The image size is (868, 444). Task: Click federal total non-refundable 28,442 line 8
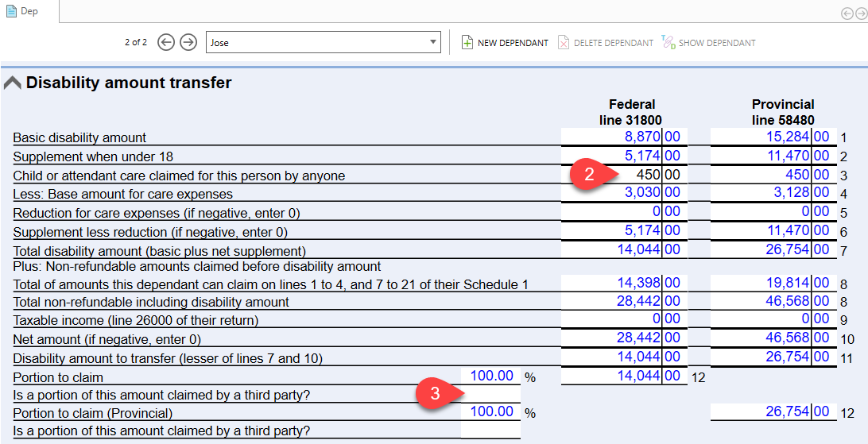point(624,301)
